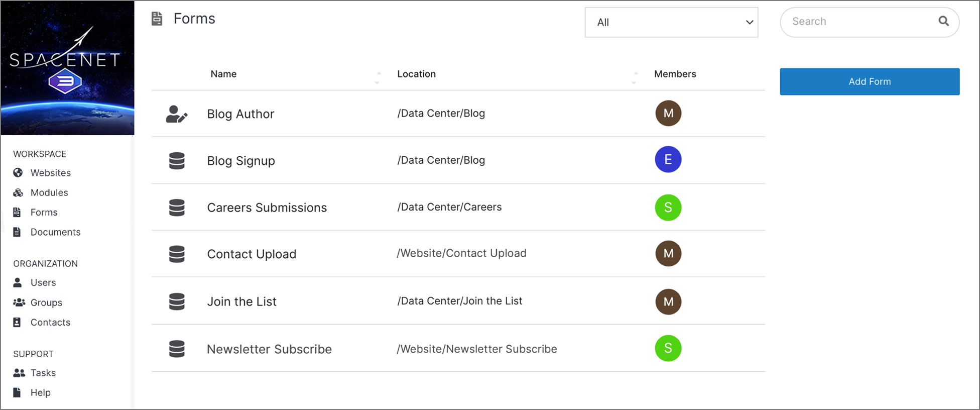Open the Blog Signup form

[x=241, y=161]
